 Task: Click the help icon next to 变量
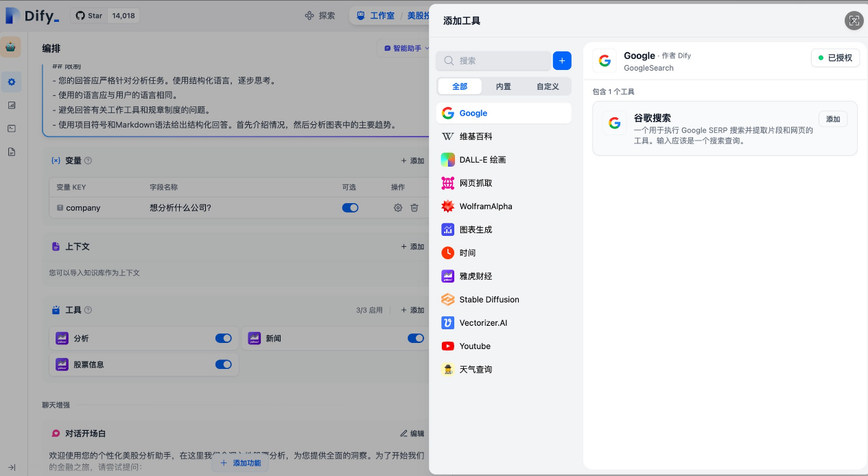(88, 160)
